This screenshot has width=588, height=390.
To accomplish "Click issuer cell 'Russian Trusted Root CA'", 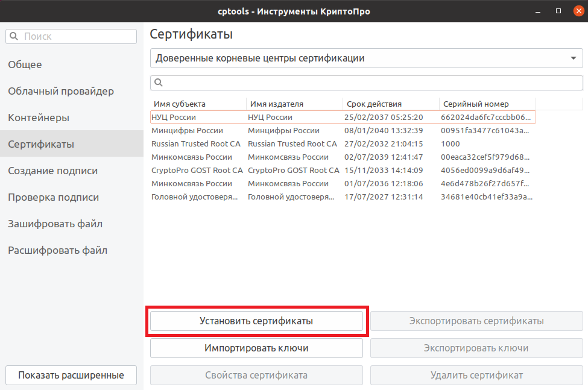I will (x=292, y=144).
